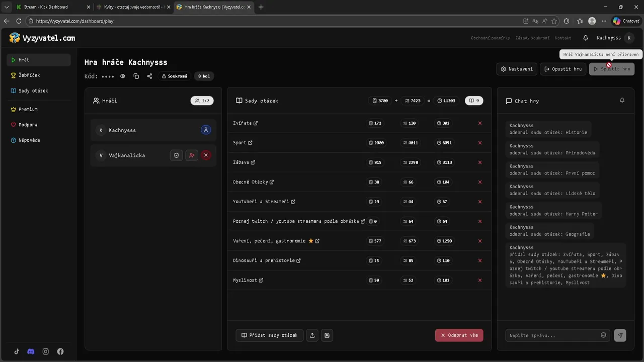Go to Hrát in sidebar

pos(39,60)
